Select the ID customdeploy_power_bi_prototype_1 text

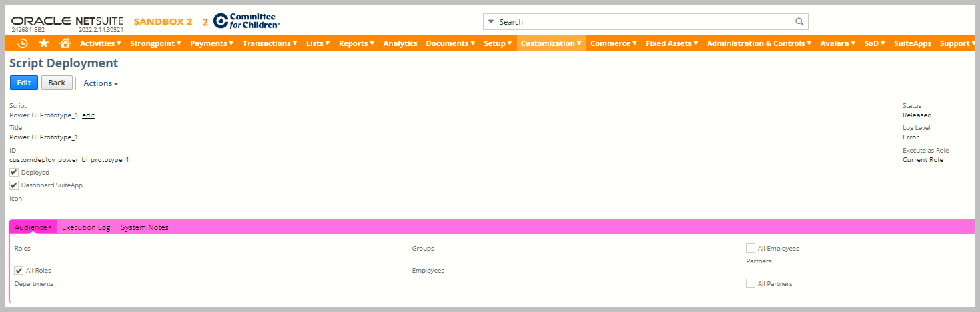click(x=69, y=160)
